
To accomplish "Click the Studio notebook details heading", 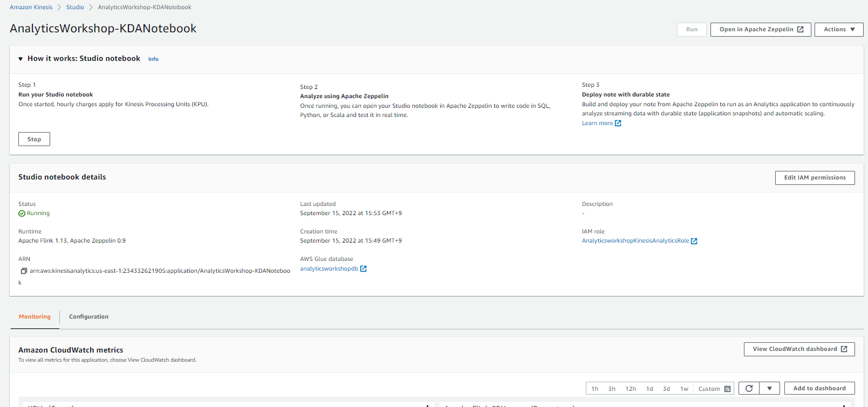I will [x=62, y=177].
